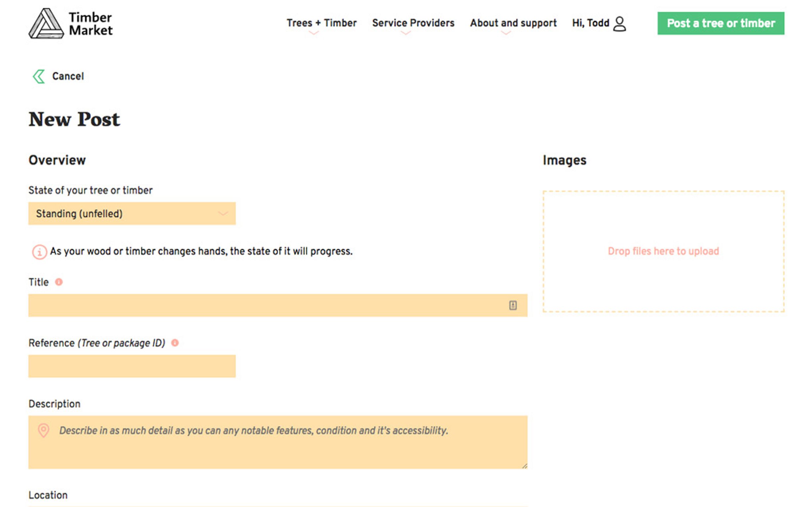The width and height of the screenshot is (812, 507).
Task: Click the info icon beside Title
Action: point(59,282)
